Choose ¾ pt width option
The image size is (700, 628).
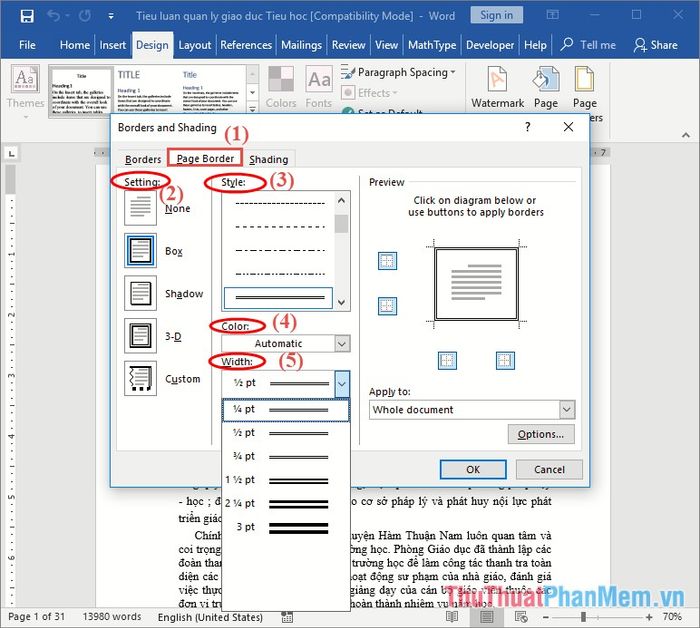tap(286, 456)
